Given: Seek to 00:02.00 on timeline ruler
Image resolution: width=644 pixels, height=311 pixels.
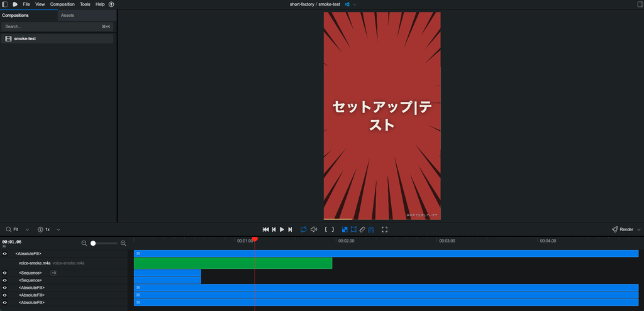Looking at the screenshot, I should [x=347, y=241].
